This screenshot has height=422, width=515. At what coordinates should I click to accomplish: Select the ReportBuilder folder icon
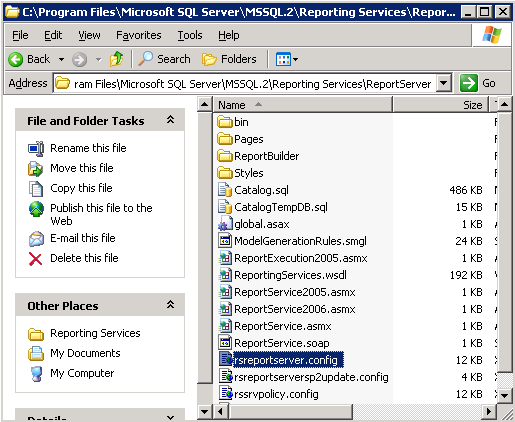point(225,156)
